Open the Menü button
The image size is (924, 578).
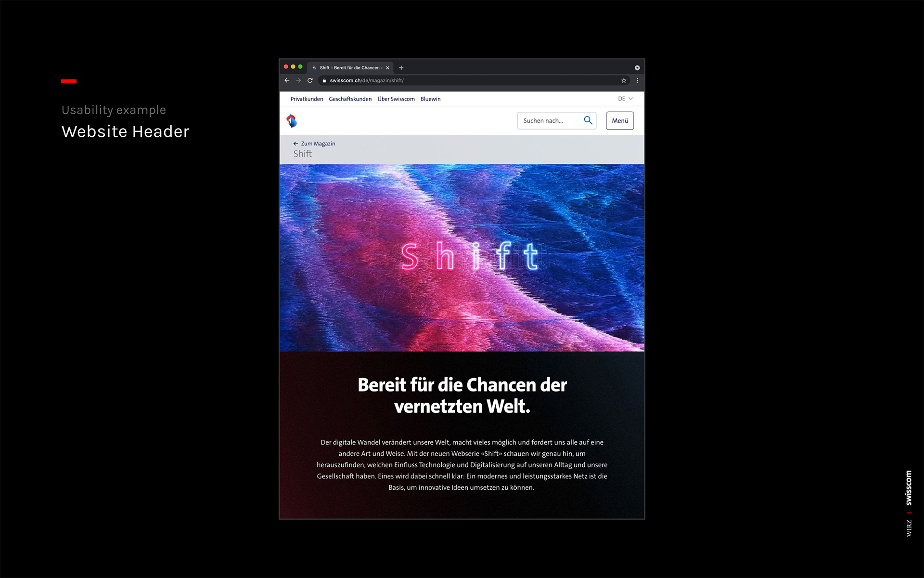(x=620, y=120)
